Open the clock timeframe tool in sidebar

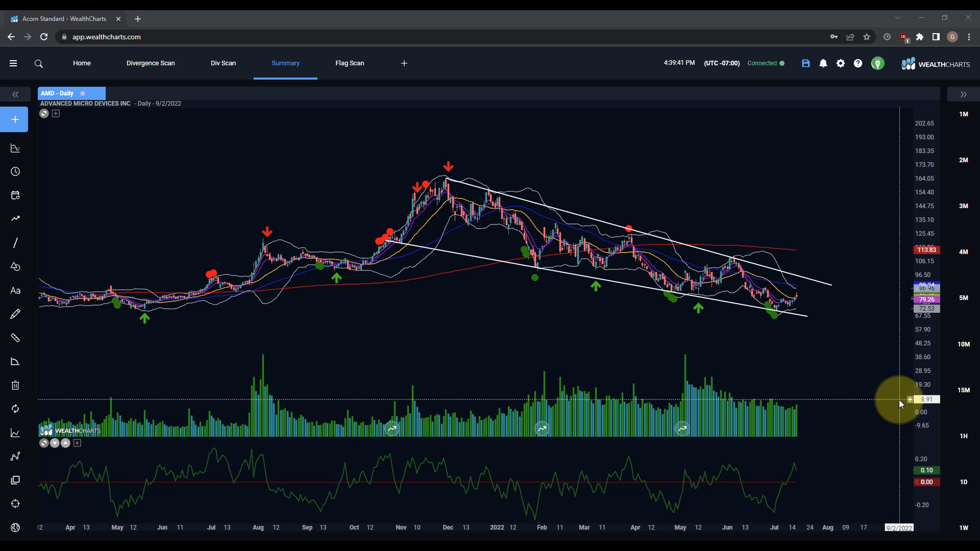(x=15, y=172)
